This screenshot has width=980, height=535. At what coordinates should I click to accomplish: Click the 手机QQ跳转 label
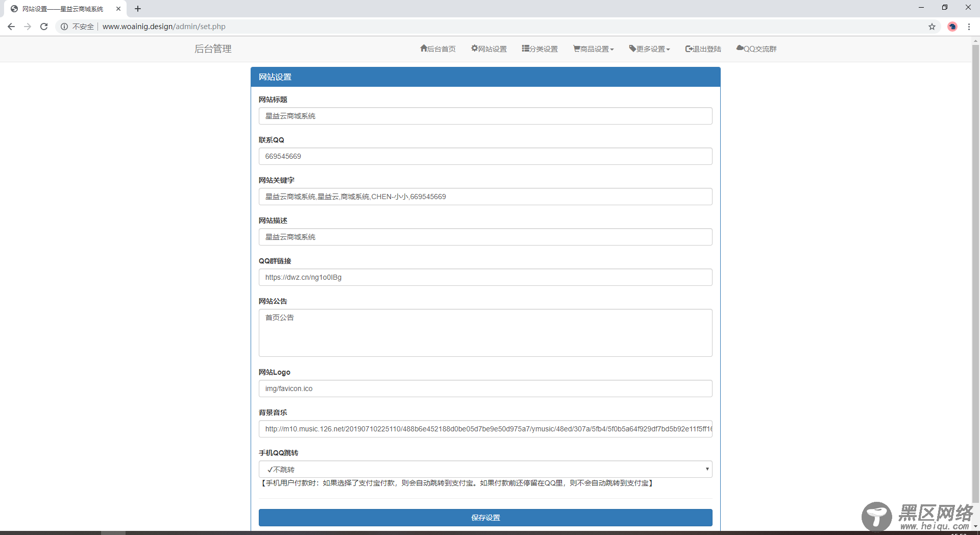tap(279, 453)
